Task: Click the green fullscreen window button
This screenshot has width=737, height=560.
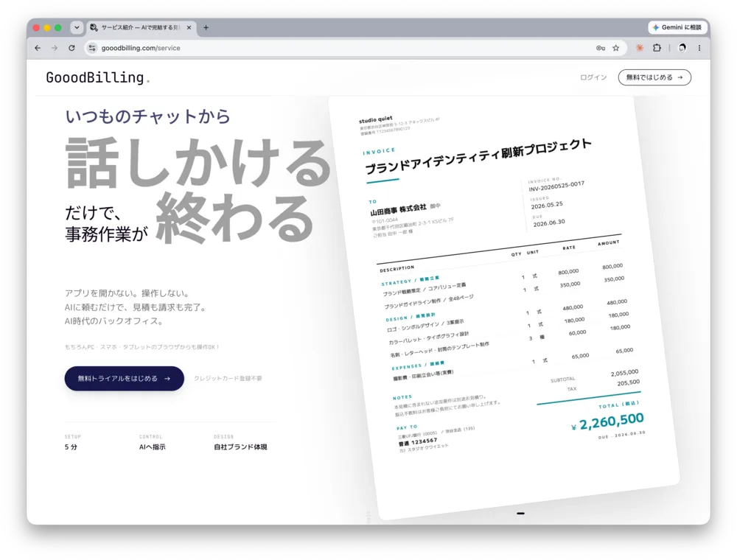Action: tap(57, 28)
